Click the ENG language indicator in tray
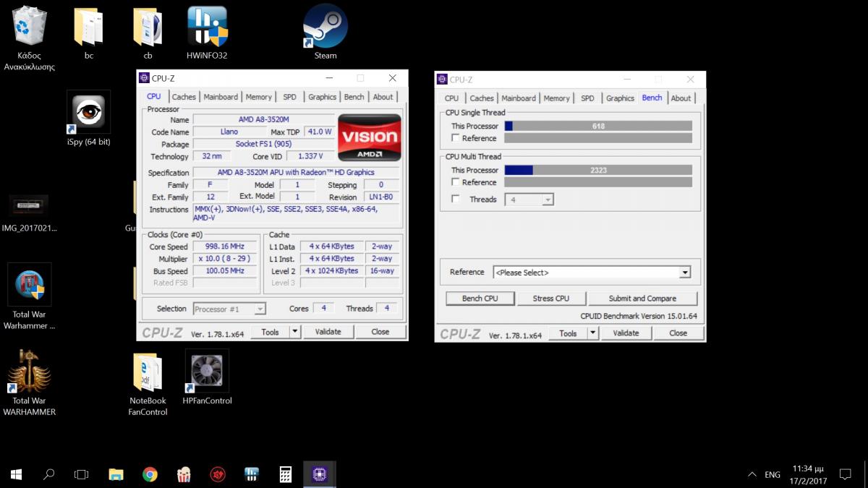 click(x=773, y=475)
